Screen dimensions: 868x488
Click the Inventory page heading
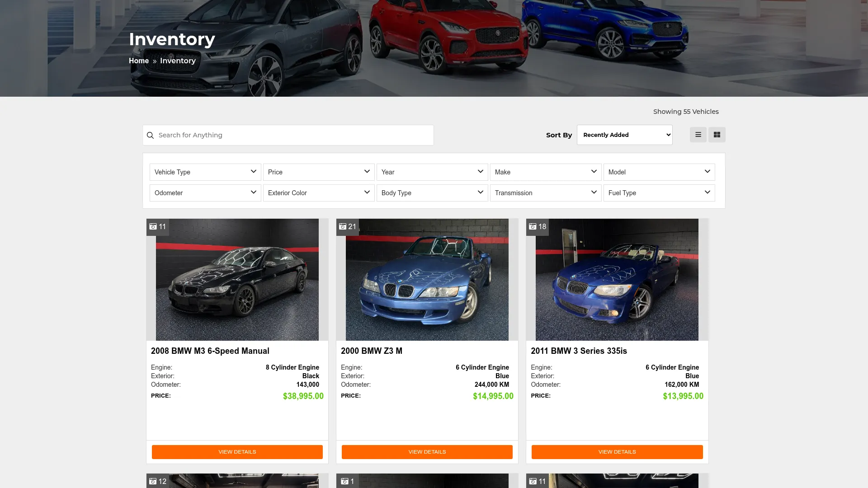pos(172,39)
